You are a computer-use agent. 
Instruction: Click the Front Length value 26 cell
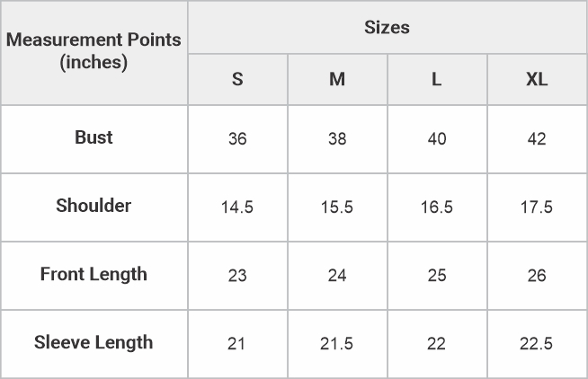tap(537, 276)
